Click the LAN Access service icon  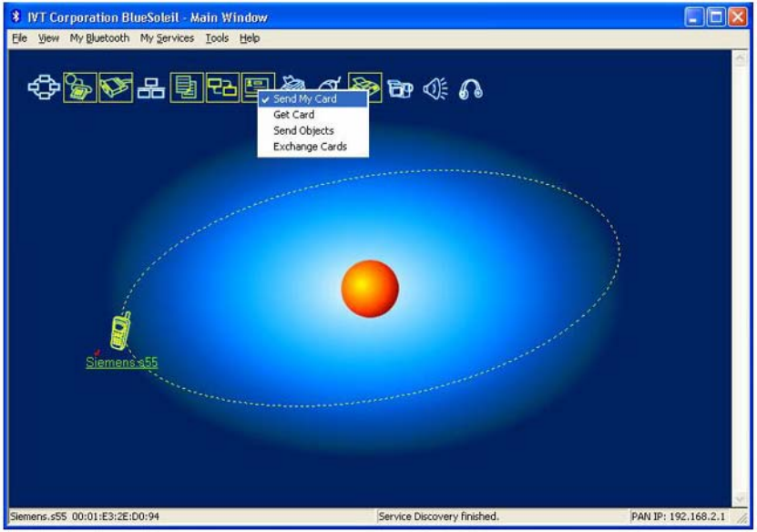(151, 88)
